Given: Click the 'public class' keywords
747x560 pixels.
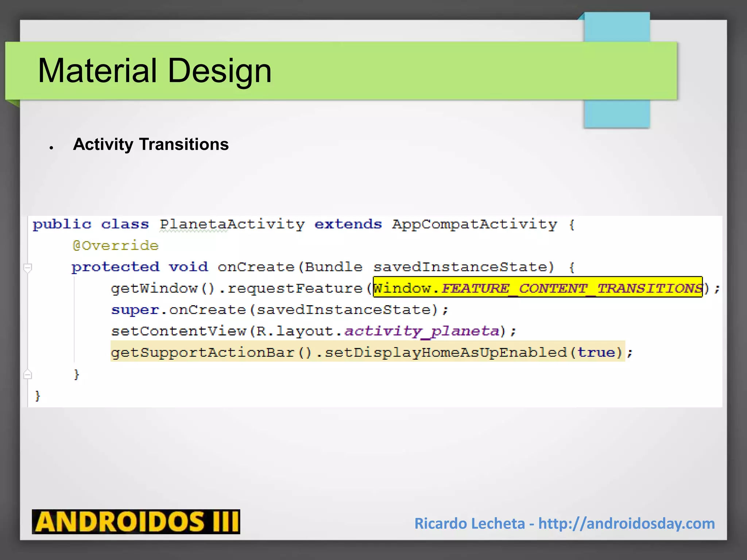Looking at the screenshot, I should (91, 225).
